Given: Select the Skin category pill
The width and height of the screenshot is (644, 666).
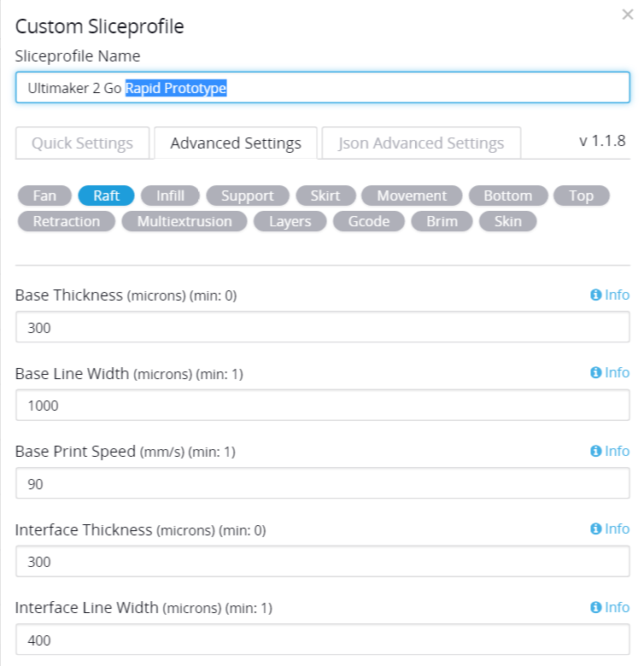Looking at the screenshot, I should pyautogui.click(x=507, y=221).
